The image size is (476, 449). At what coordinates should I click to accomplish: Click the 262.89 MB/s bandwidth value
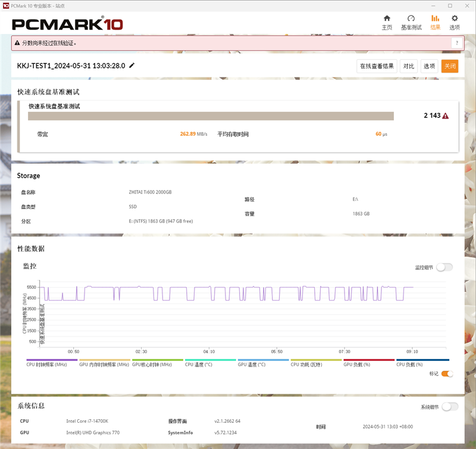click(x=194, y=134)
